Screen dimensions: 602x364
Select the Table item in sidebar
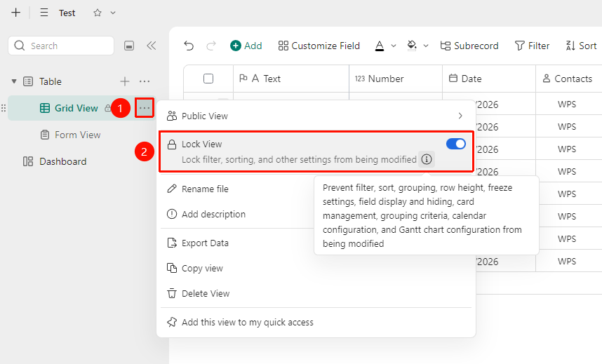coord(51,81)
